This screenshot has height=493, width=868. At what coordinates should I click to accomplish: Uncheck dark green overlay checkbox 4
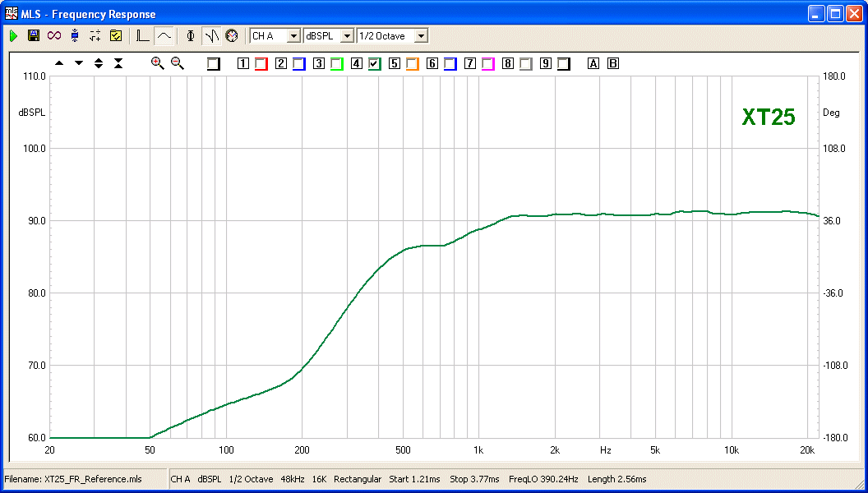[375, 64]
